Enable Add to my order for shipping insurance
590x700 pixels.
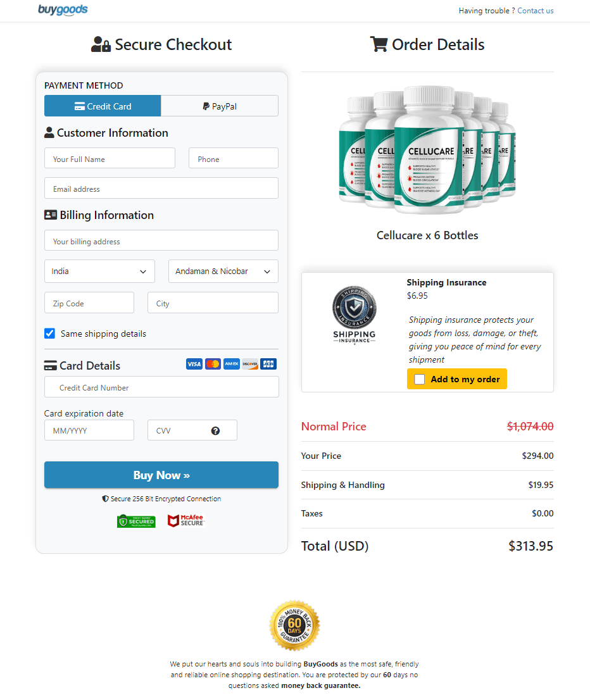pyautogui.click(x=420, y=378)
